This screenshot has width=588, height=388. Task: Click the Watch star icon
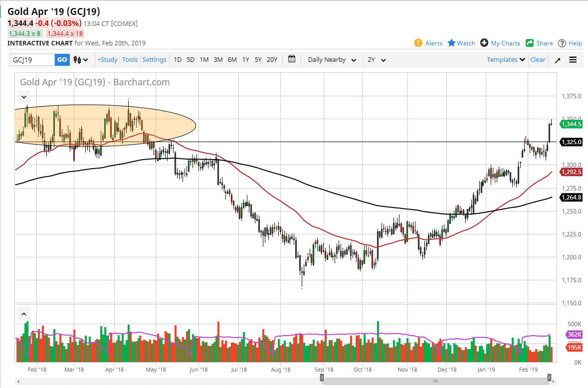pos(451,43)
